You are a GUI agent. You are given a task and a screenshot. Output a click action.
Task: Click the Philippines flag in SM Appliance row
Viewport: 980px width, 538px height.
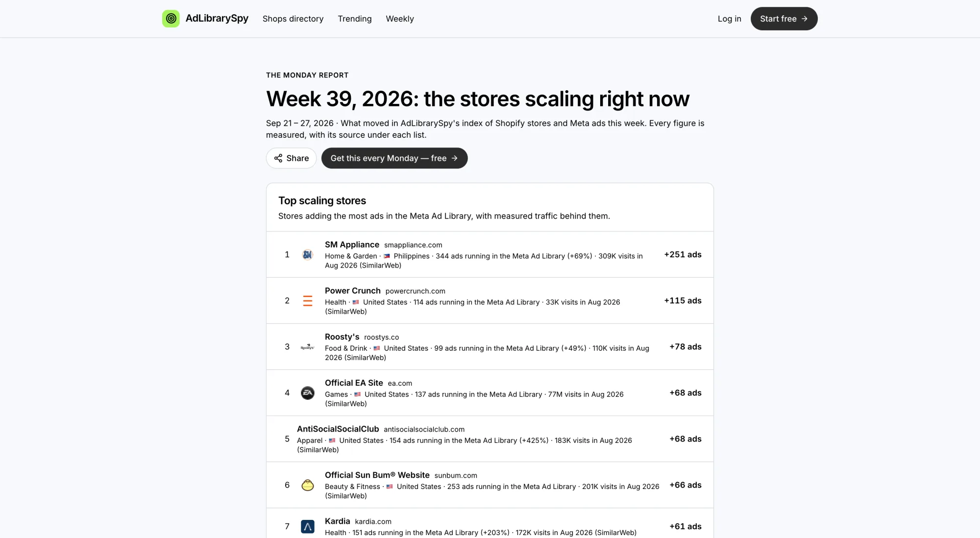click(387, 256)
